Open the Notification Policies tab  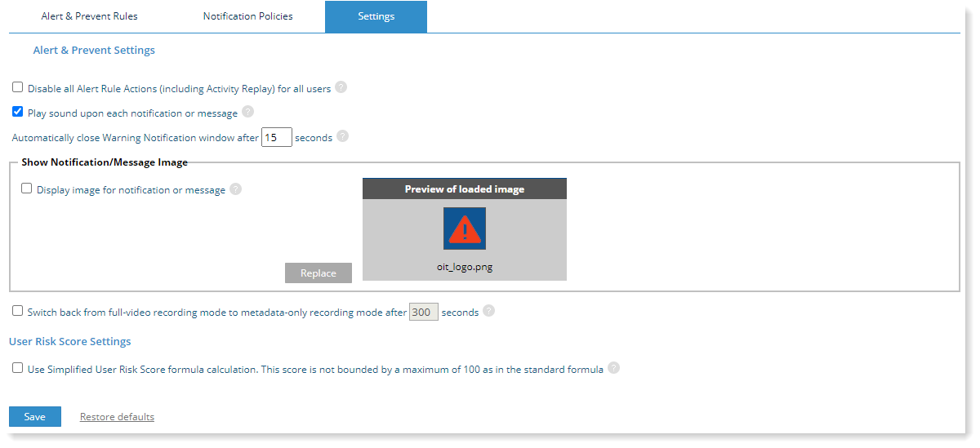click(247, 16)
